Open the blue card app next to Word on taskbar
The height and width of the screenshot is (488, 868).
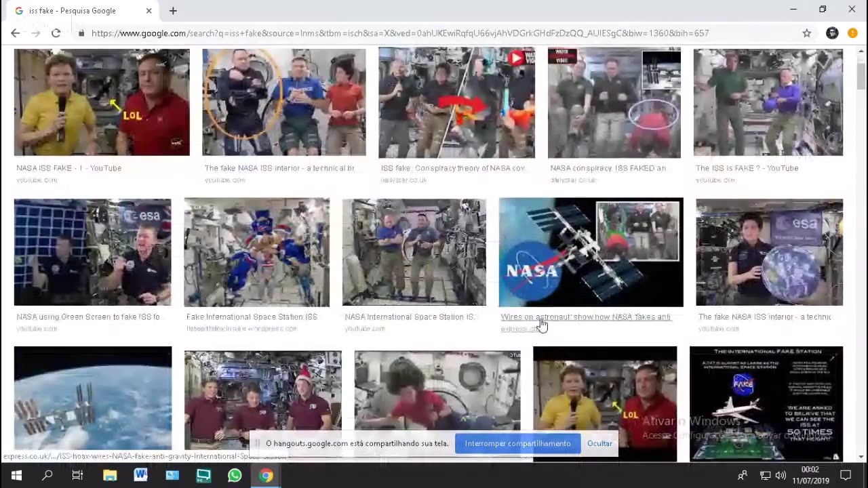point(172,476)
